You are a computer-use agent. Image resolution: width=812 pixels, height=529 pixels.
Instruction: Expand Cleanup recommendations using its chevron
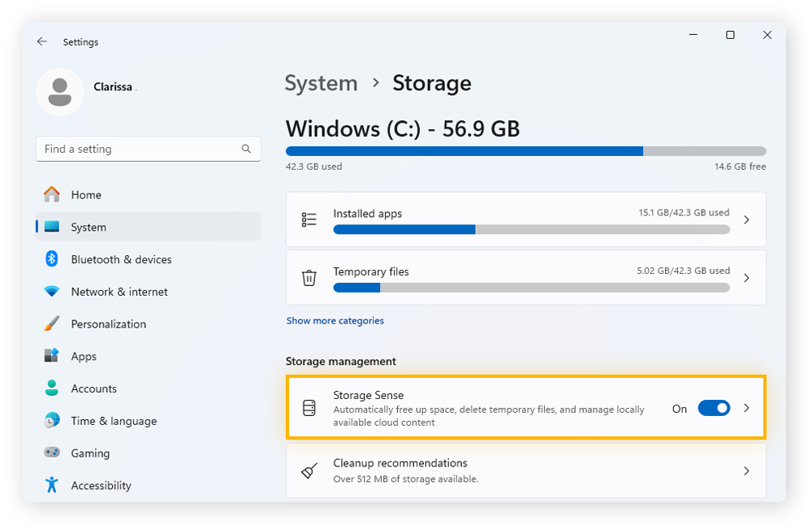coord(746,470)
